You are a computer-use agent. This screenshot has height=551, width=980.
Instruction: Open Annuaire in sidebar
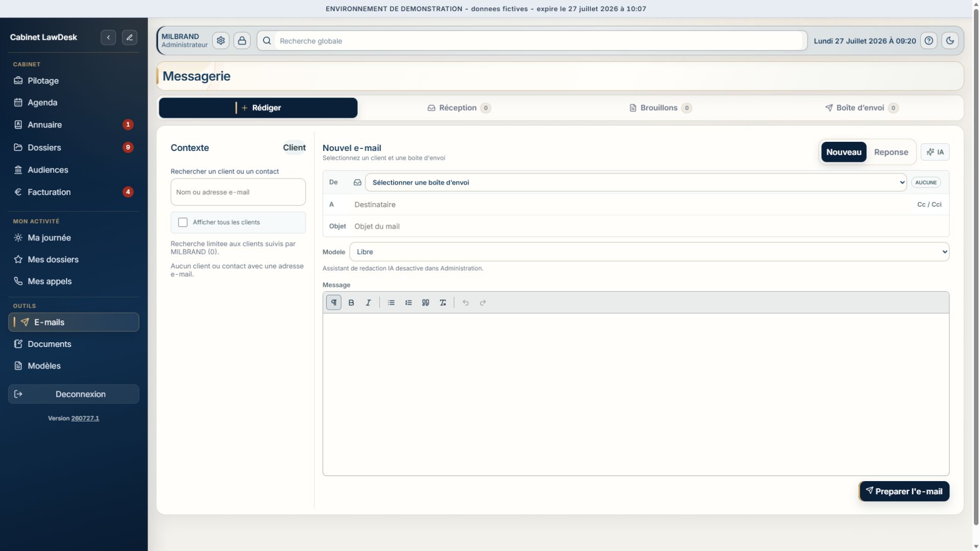coord(73,124)
